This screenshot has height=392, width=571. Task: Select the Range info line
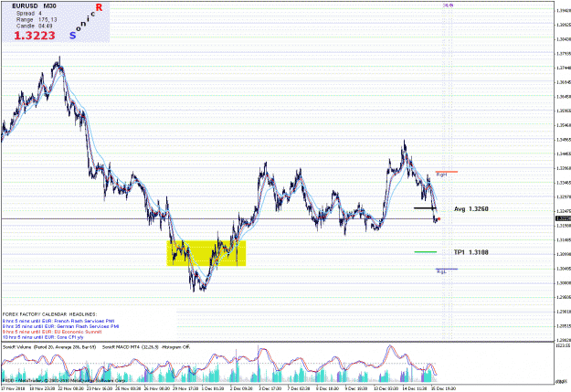[37, 20]
